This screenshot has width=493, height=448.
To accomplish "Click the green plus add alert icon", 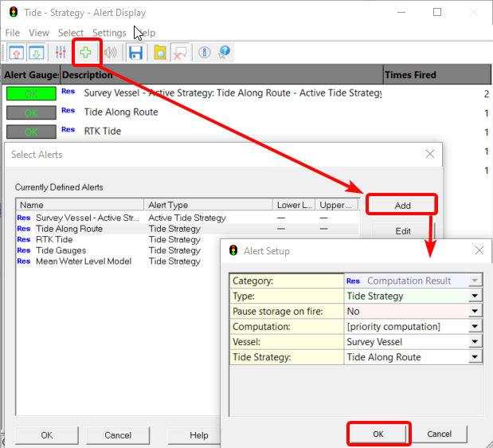I will pyautogui.click(x=85, y=53).
